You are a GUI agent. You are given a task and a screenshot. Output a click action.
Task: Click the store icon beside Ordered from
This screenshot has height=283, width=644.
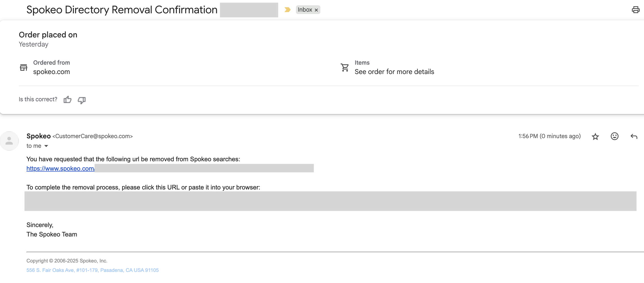23,68
